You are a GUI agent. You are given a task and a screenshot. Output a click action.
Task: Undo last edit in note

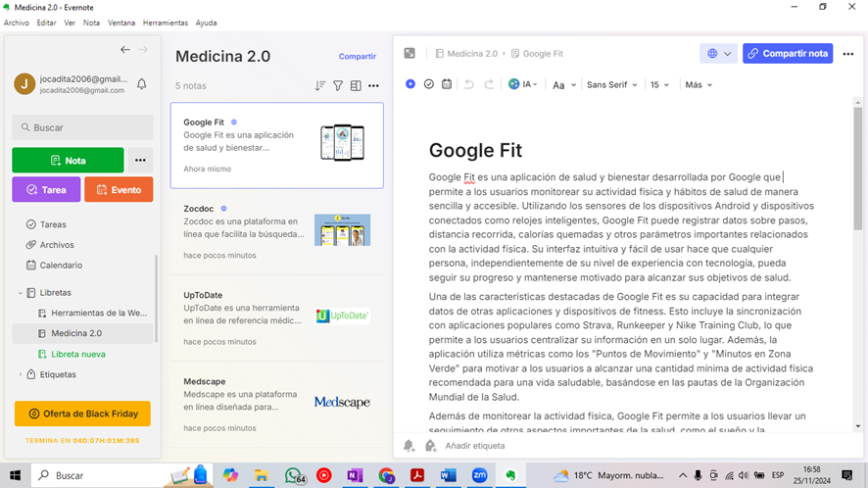click(469, 84)
